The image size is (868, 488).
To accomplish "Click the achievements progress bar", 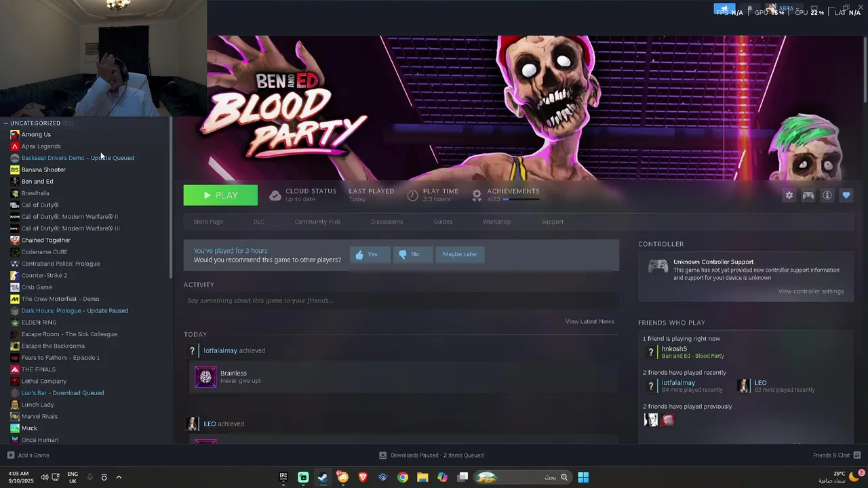I will tap(521, 199).
